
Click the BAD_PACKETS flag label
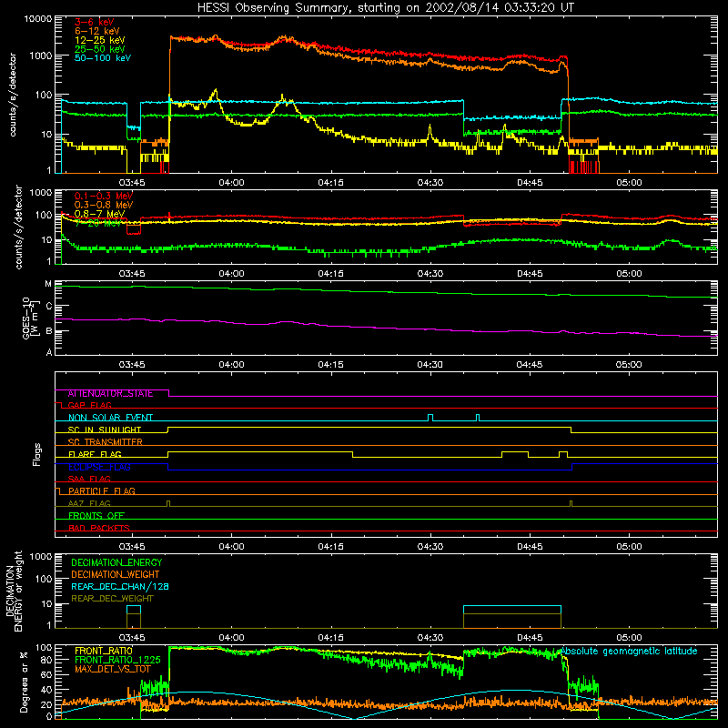coord(99,528)
